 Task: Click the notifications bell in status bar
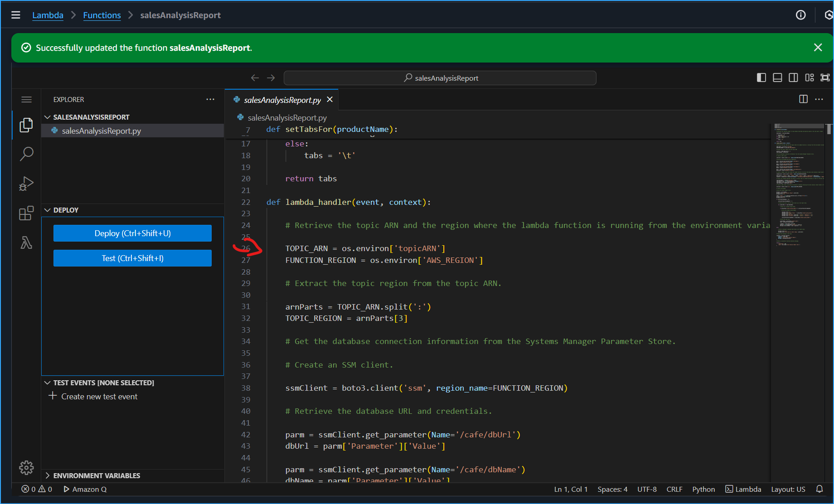pos(819,489)
